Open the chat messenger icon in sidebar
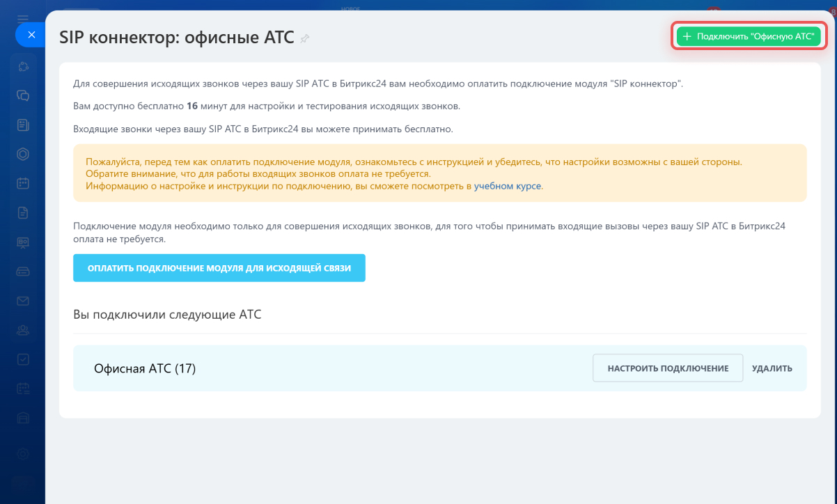The height and width of the screenshot is (504, 837). click(23, 96)
